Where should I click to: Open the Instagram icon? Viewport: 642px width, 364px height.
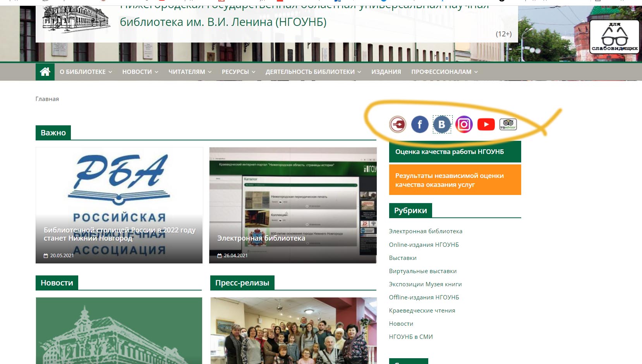[x=464, y=125]
